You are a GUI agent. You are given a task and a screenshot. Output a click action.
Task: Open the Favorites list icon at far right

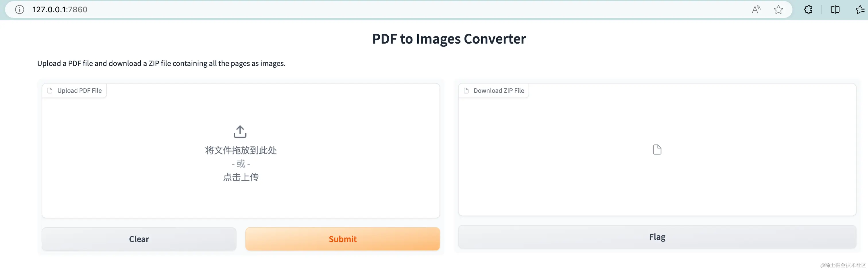[860, 9]
